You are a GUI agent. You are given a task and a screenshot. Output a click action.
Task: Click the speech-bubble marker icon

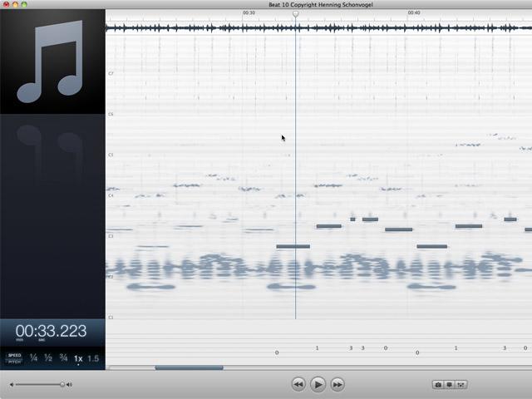coord(449,385)
